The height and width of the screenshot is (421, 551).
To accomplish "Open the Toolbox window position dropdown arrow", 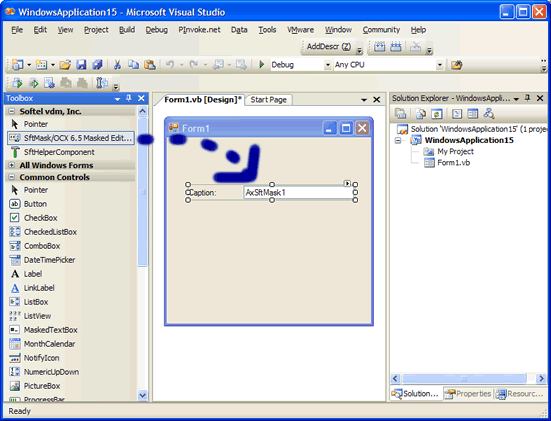I will click(117, 99).
